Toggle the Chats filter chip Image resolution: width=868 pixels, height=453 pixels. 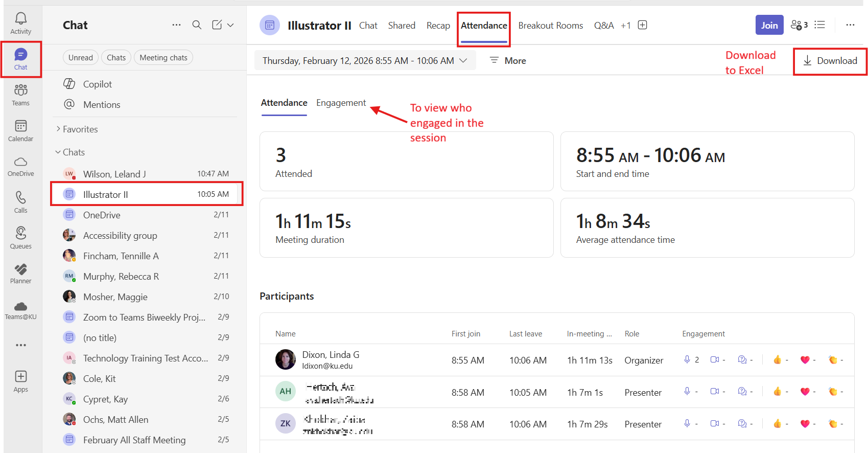(x=116, y=58)
